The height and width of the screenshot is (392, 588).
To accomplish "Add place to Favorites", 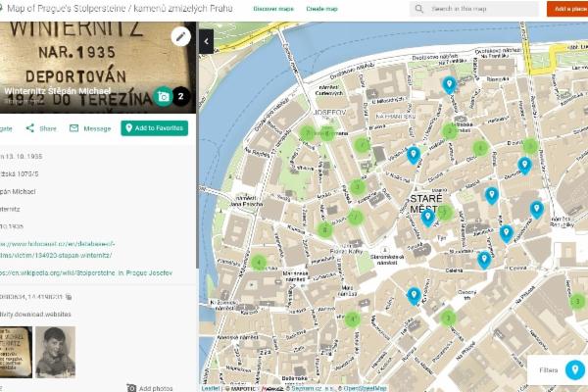I will pyautogui.click(x=154, y=128).
